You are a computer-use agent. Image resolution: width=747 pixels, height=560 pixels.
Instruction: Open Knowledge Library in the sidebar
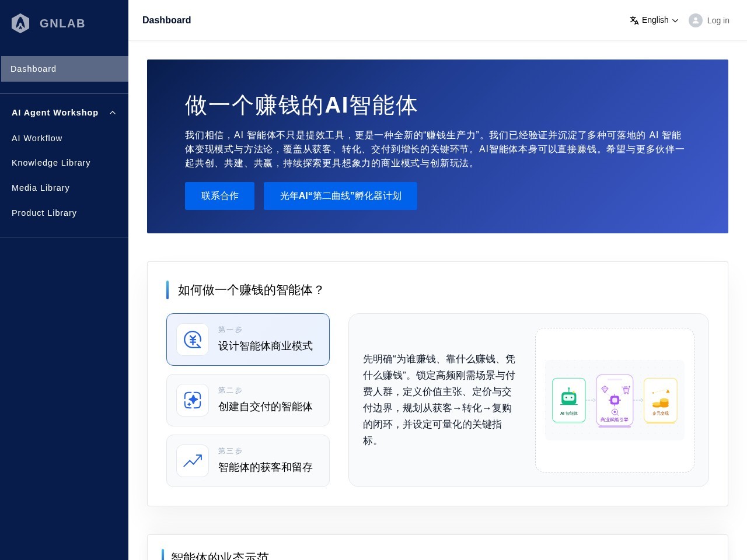[x=51, y=163]
